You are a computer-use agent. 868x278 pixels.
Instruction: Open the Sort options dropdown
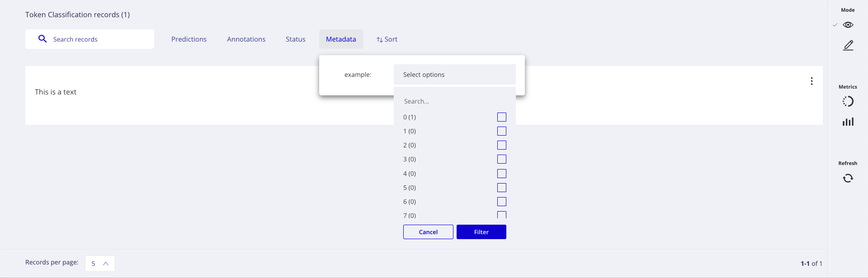point(387,39)
